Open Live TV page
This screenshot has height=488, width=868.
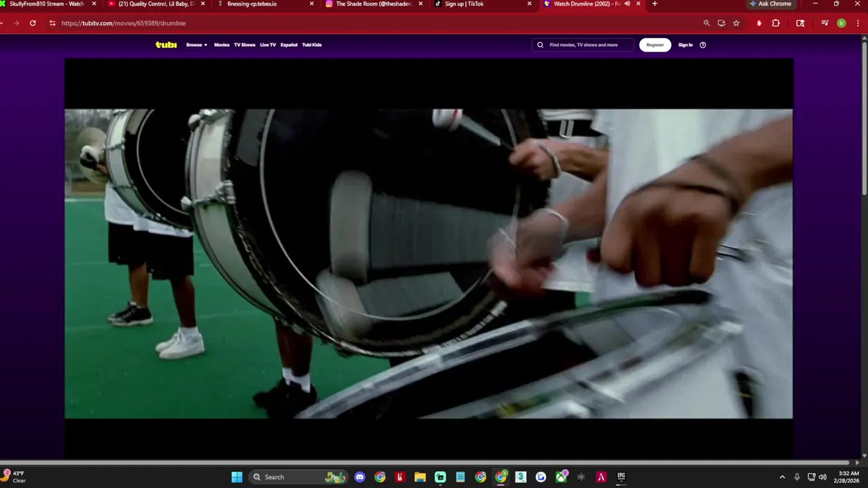[x=268, y=45]
